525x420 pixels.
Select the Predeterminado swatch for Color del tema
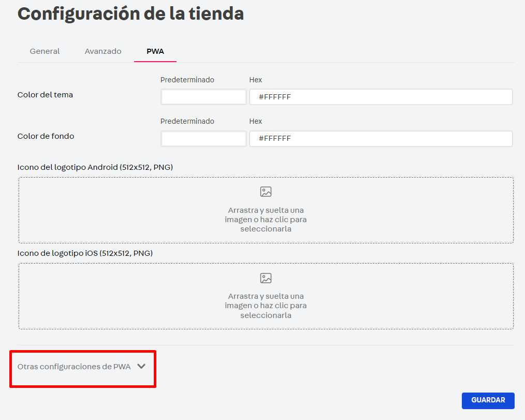[x=203, y=96]
